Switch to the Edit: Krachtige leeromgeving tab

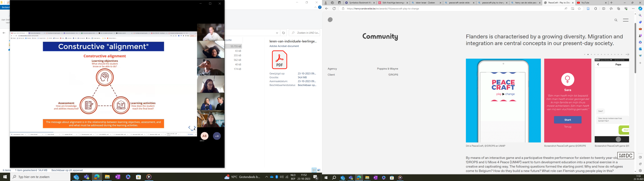pos(393,3)
